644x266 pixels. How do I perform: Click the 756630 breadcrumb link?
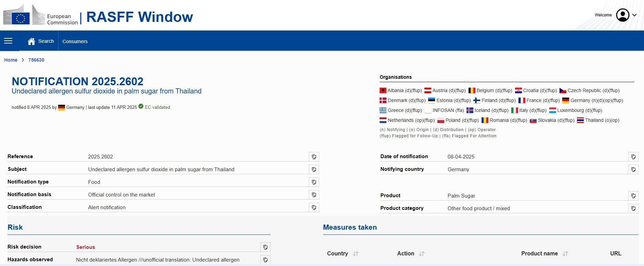(36, 60)
